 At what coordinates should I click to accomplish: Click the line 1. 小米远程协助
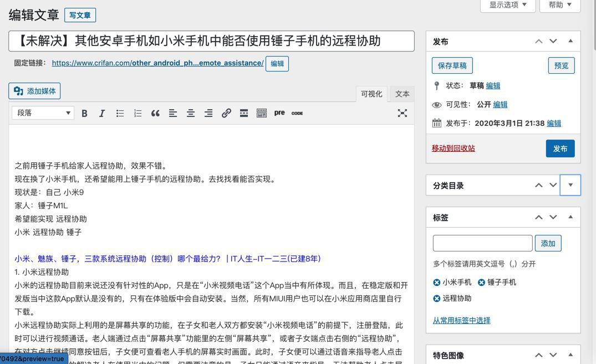[42, 272]
